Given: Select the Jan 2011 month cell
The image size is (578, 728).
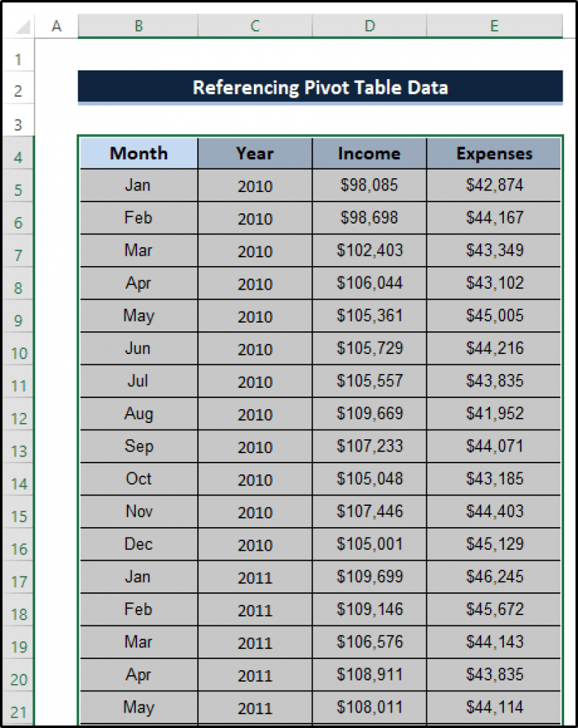Looking at the screenshot, I should click(138, 577).
